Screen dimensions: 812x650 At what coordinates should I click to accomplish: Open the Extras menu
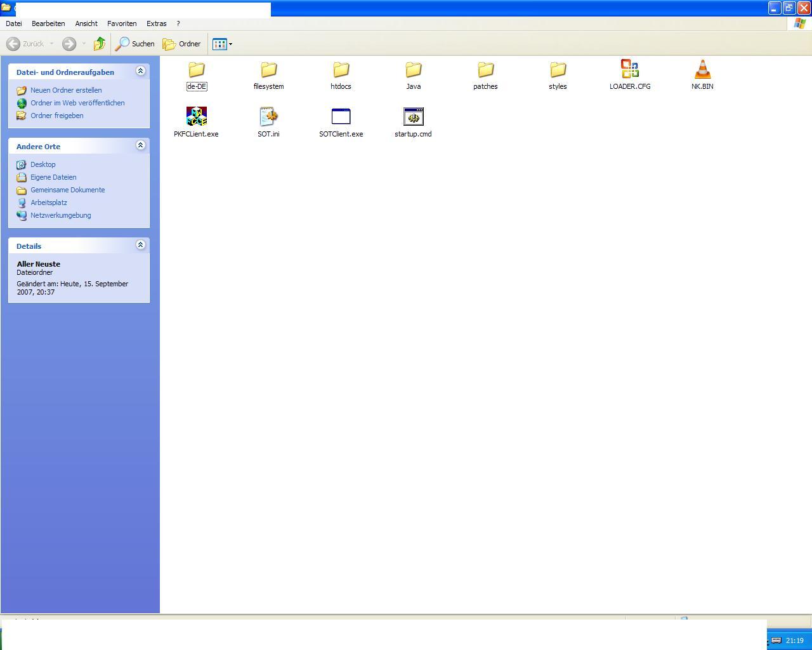(156, 23)
